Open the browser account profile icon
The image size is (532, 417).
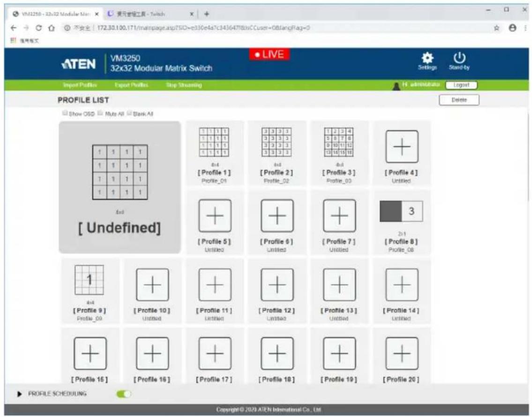(x=512, y=28)
